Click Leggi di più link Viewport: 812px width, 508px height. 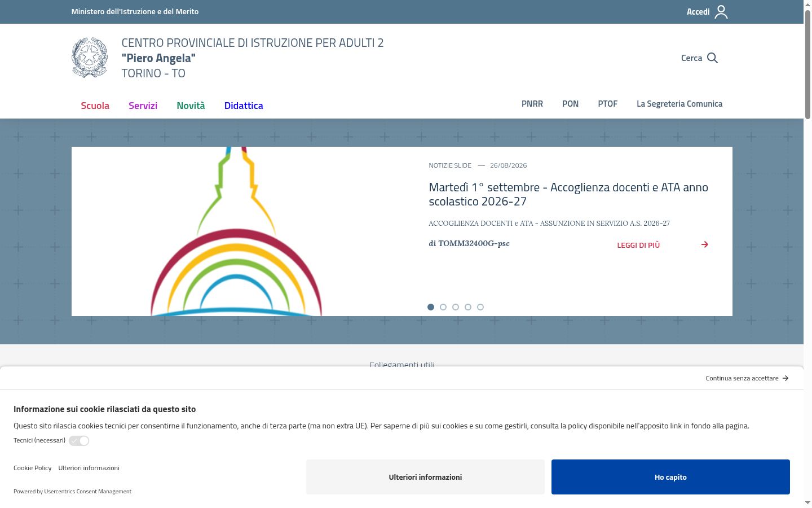638,245
